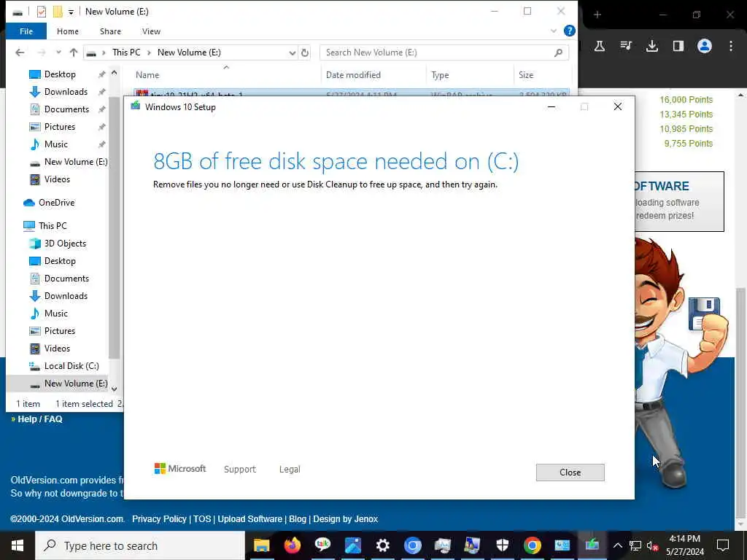The image size is (747, 560).
Task: Refresh the New Volume (E:) folder
Action: [305, 52]
